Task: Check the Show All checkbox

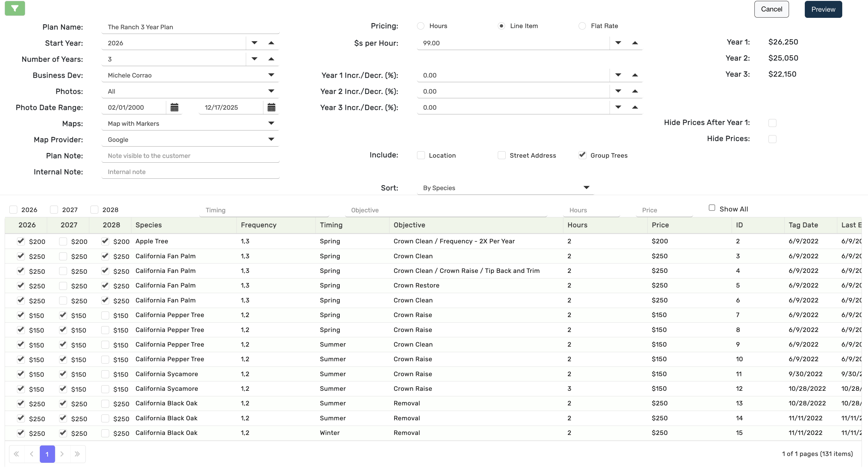Action: [x=712, y=208]
